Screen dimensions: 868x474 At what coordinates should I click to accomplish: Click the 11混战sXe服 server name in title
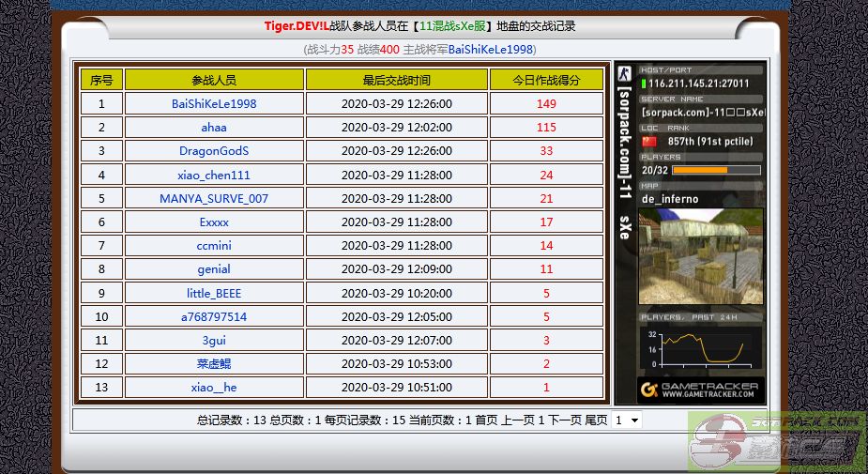tap(454, 26)
